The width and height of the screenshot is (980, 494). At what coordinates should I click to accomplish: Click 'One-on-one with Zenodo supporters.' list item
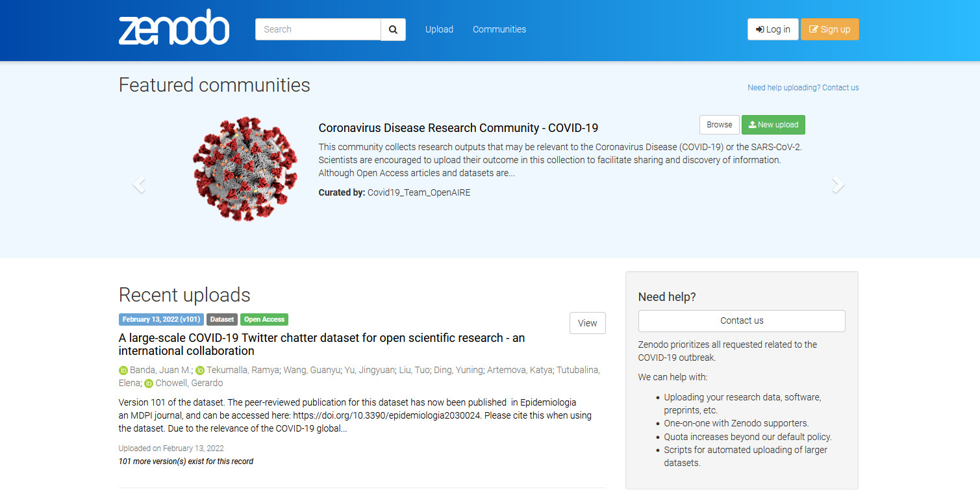pos(736,423)
